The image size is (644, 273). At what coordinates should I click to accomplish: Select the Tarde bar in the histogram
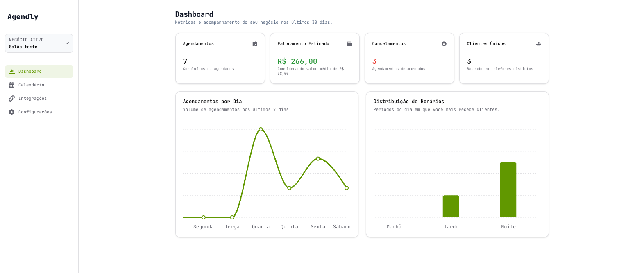(451, 206)
